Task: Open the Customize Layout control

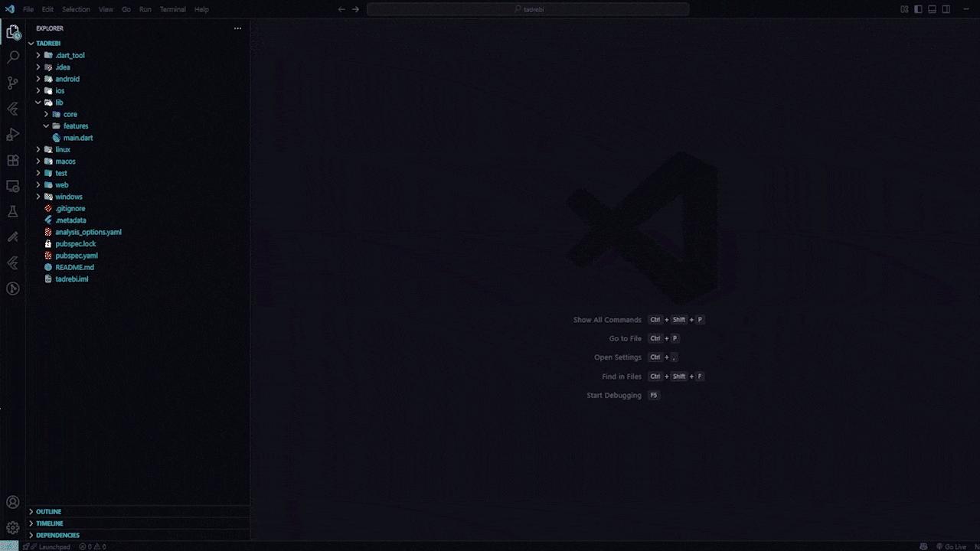Action: (905, 9)
